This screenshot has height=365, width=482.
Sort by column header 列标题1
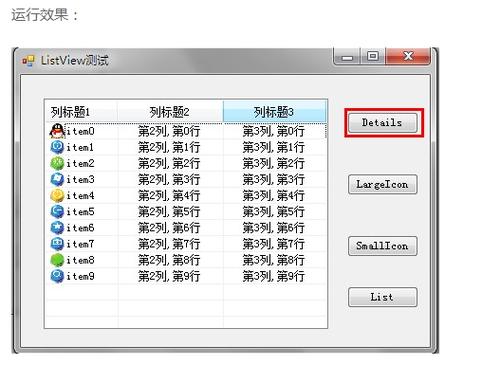coord(81,112)
